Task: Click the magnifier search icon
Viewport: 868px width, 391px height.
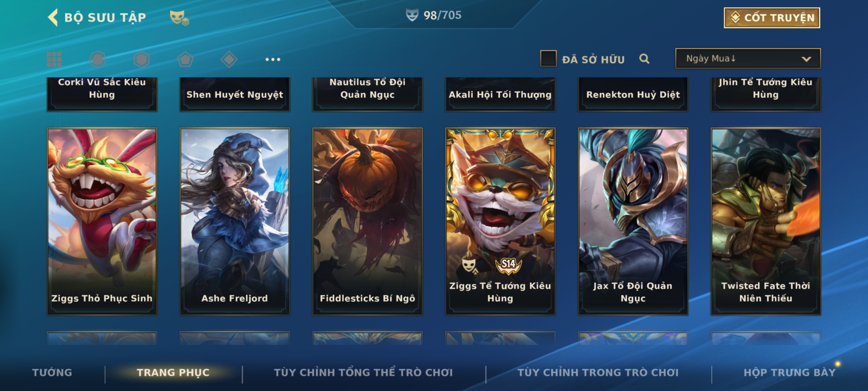Action: tap(644, 59)
